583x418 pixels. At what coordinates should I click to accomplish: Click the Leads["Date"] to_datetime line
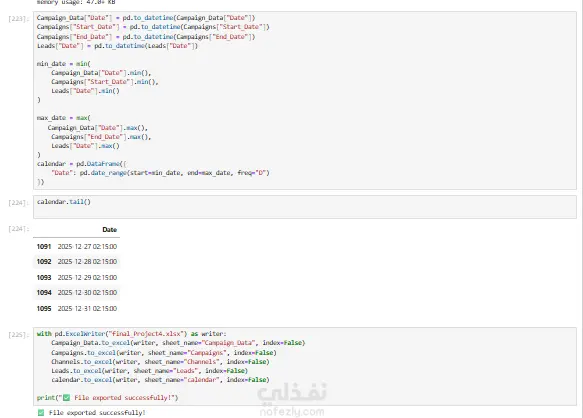tap(117, 46)
